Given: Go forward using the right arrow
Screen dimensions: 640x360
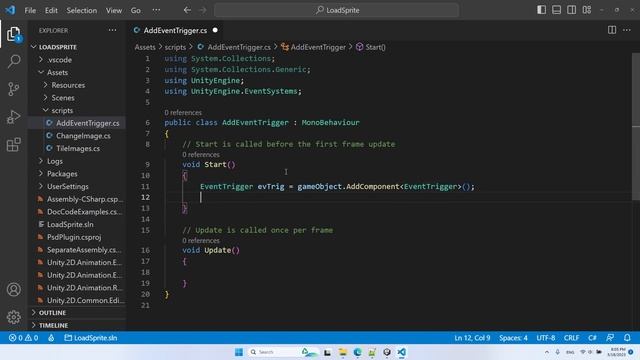Looking at the screenshot, I should [203, 10].
